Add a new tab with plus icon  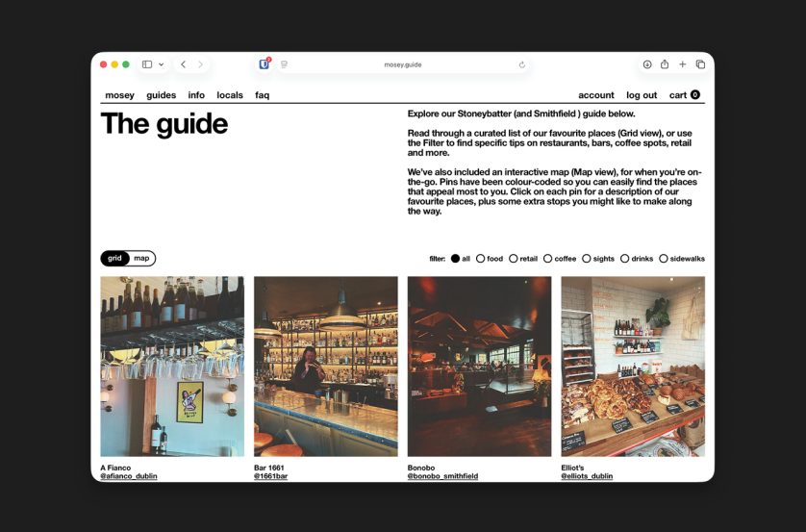coord(683,64)
